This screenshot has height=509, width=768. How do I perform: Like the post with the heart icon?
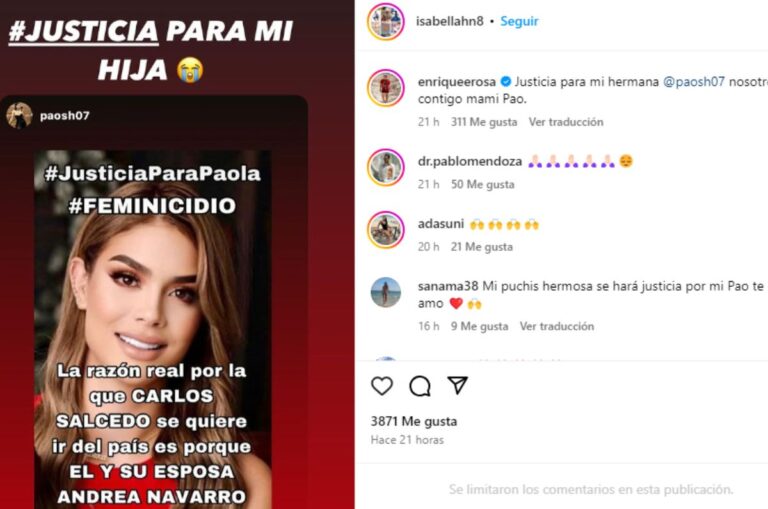point(382,386)
